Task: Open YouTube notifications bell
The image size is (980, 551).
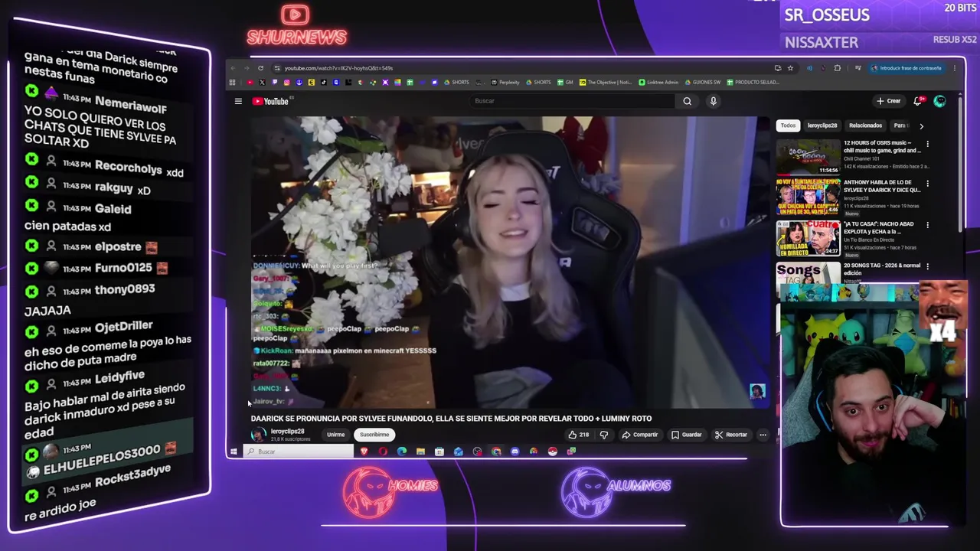Action: 918,101
